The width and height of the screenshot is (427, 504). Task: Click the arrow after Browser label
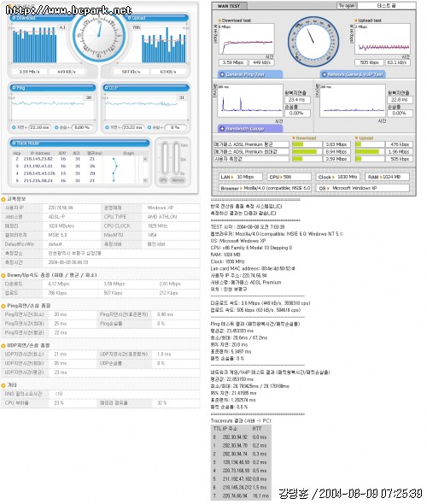point(241,188)
